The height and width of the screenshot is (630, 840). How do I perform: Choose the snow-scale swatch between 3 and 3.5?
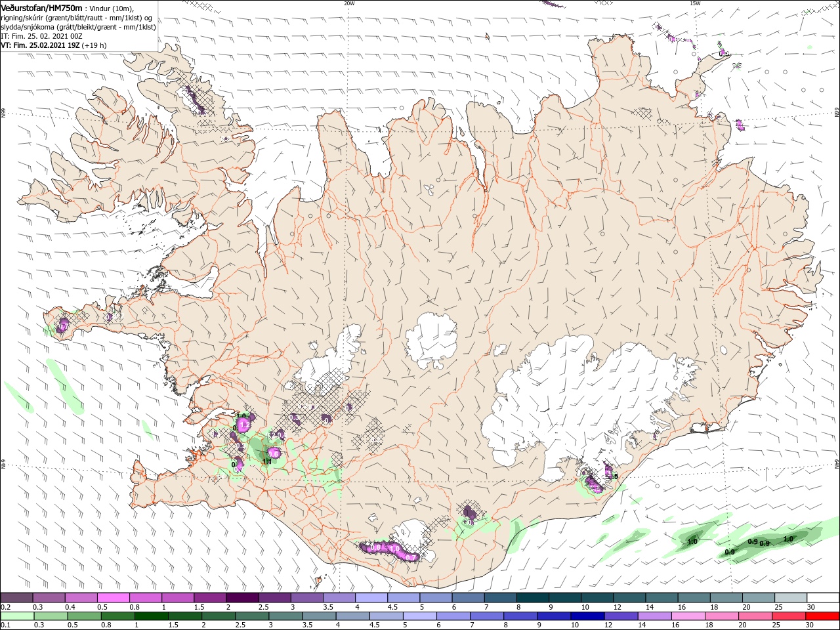tap(307, 598)
